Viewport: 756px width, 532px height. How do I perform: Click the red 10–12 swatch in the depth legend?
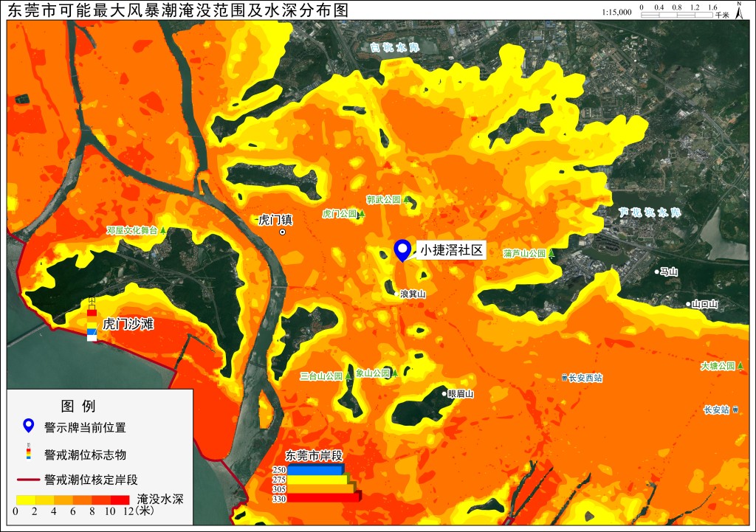(120, 500)
